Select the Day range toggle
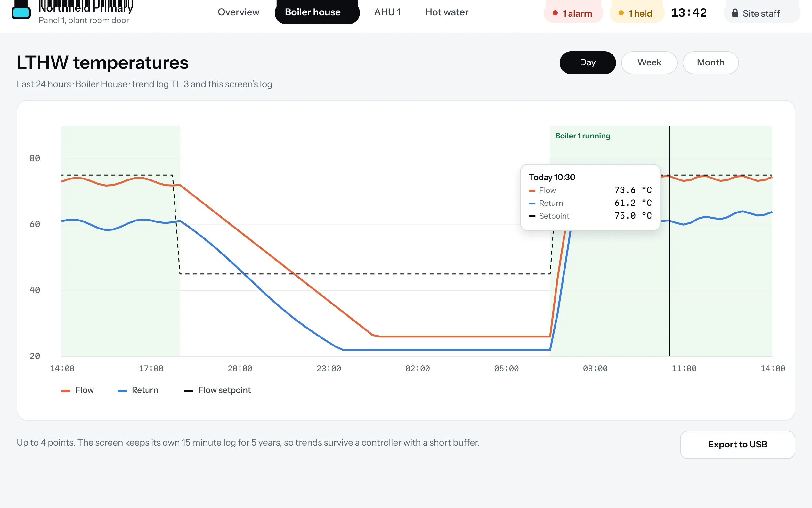 [588, 62]
